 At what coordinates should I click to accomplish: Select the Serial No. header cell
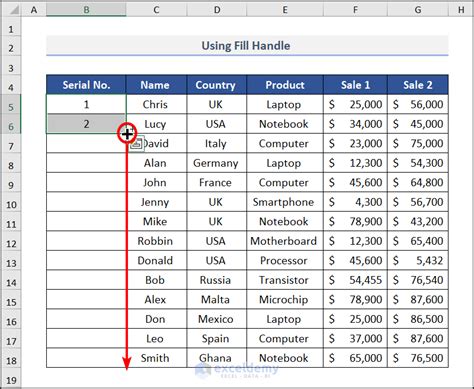point(86,85)
